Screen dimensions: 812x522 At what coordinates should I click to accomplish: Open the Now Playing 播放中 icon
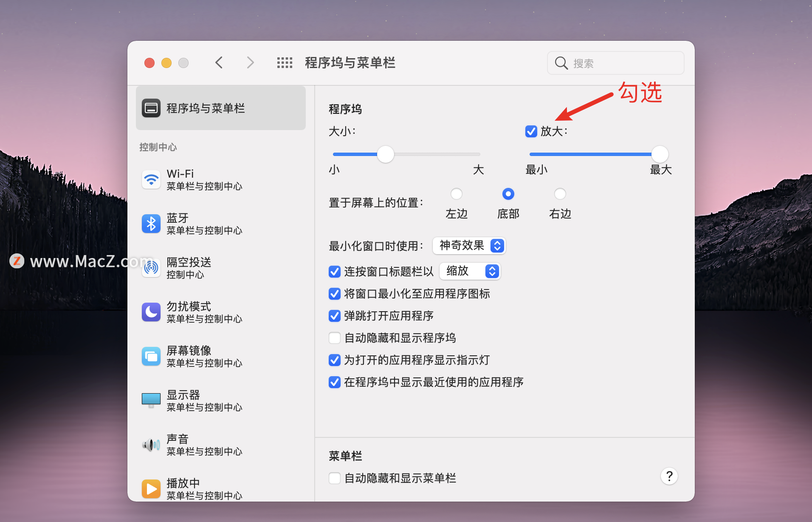151,489
